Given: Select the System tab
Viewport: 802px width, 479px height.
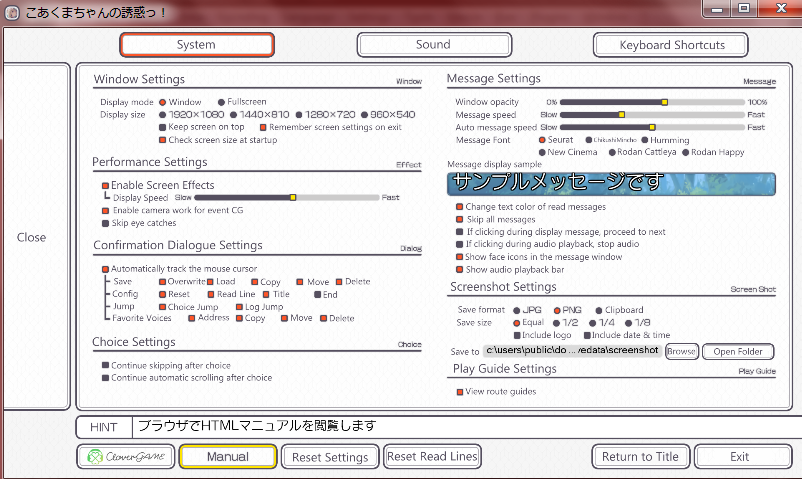Looking at the screenshot, I should tap(196, 45).
